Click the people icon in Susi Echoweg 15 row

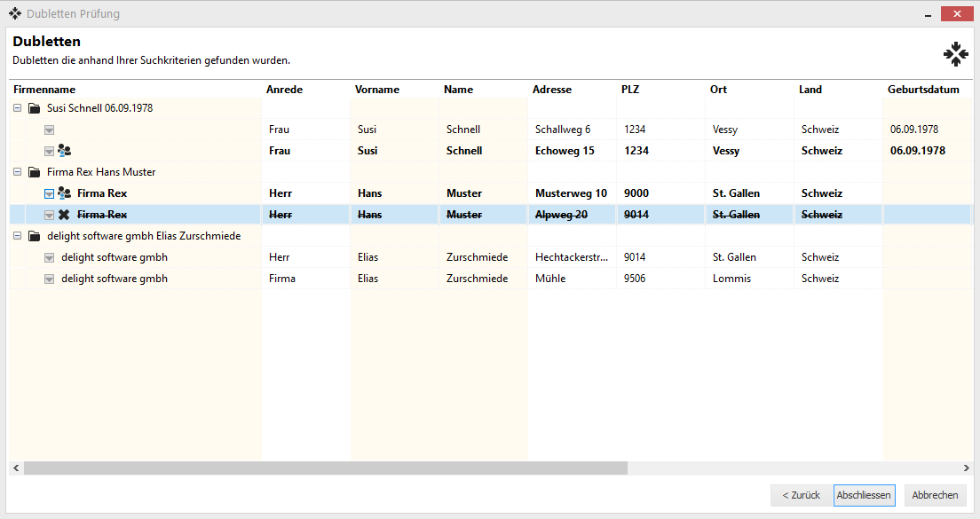64,151
